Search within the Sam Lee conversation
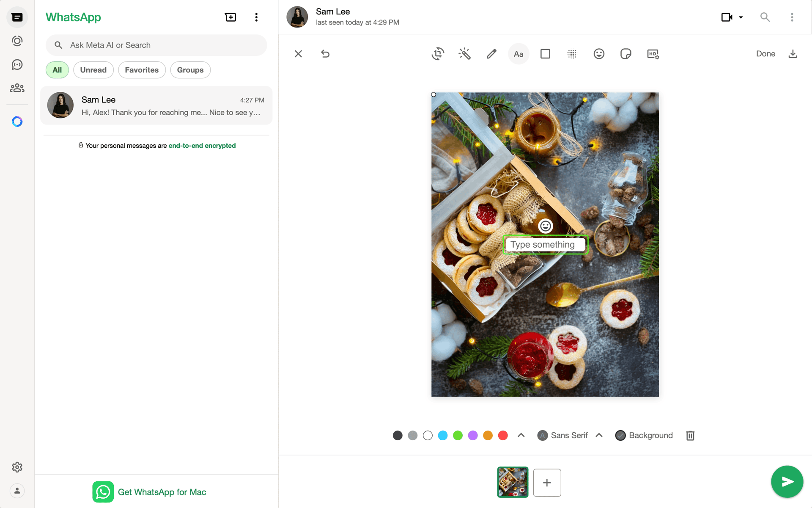The image size is (812, 508). [x=765, y=17]
